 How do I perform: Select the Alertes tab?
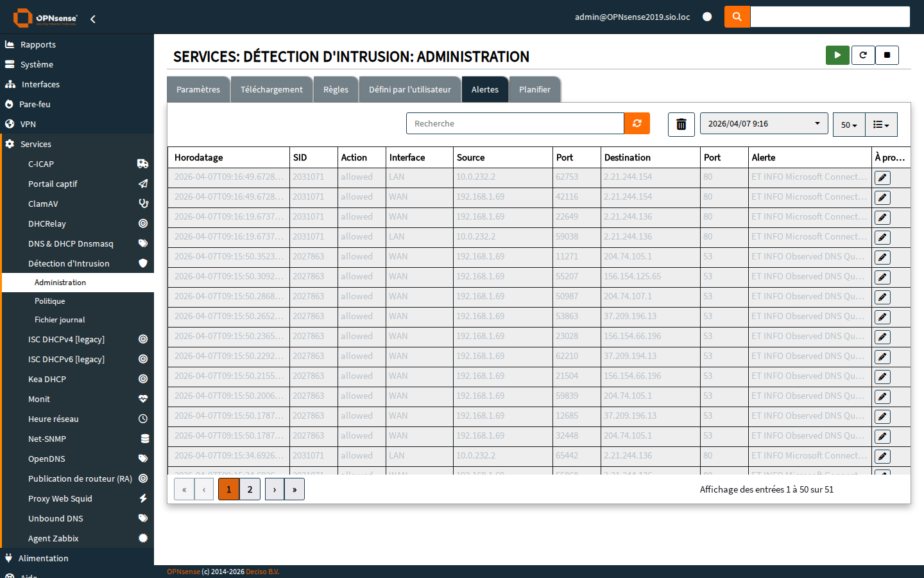(485, 89)
